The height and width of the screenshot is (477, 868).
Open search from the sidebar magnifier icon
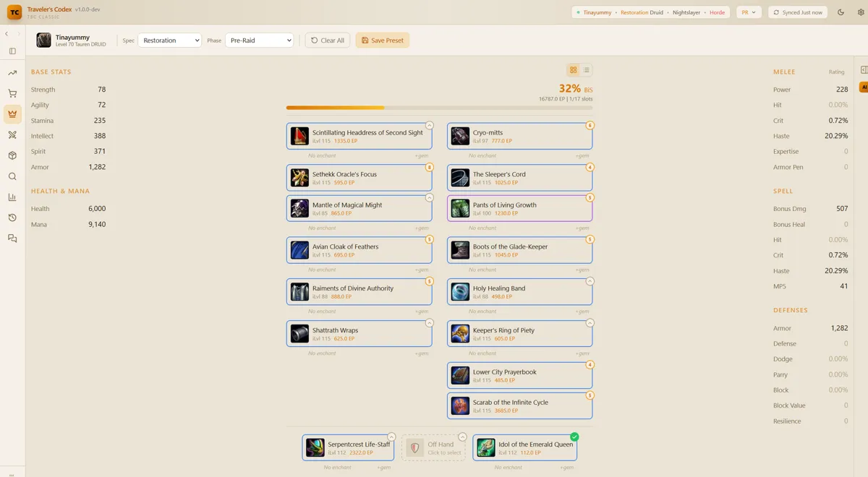point(12,176)
